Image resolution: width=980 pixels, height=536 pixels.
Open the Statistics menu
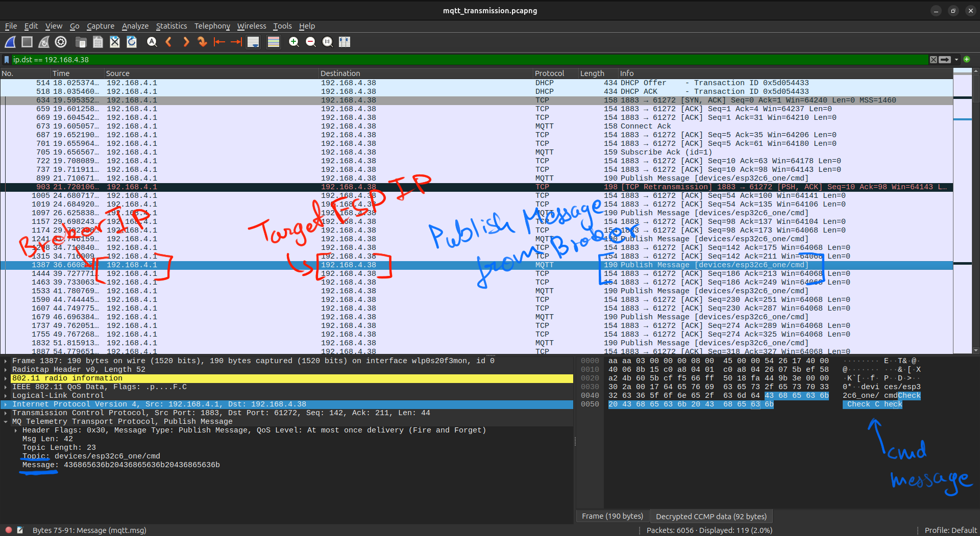171,26
